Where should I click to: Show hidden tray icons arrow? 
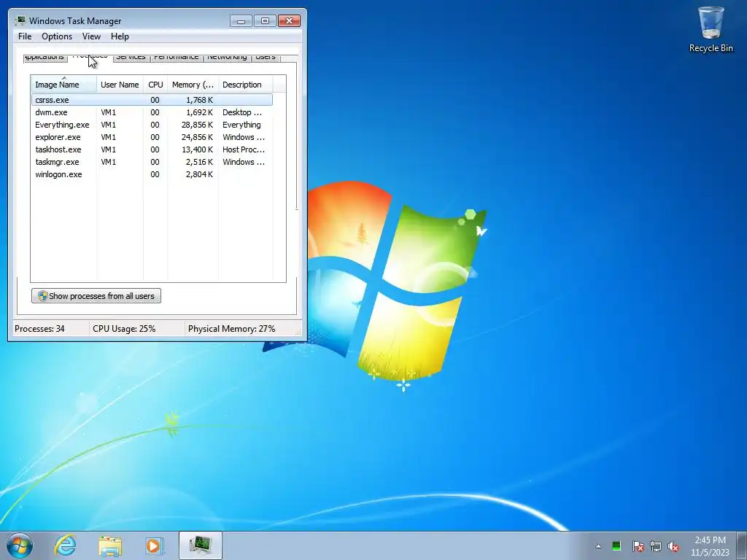point(598,546)
